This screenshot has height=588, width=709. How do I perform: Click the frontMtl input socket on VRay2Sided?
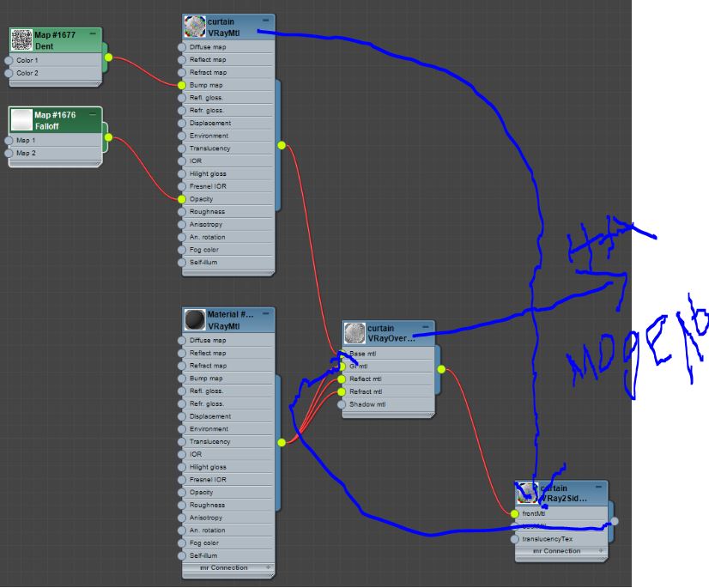point(514,514)
